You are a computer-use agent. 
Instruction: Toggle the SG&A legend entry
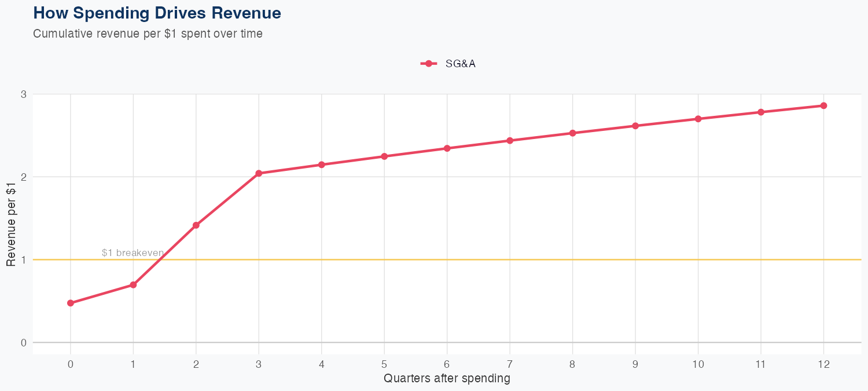coord(460,64)
